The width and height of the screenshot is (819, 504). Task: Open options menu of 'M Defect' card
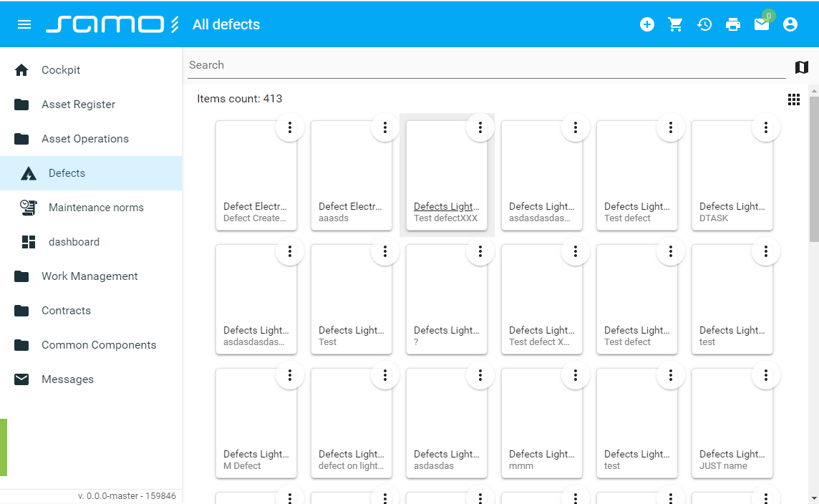pos(289,375)
